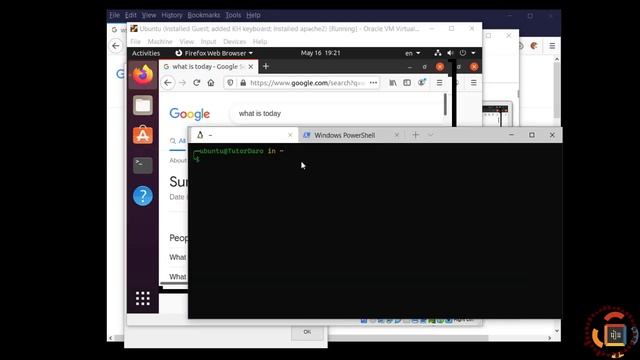Viewport: 640px width, 360px height.
Task: Reload the Google page in guest Firefox
Action: click(x=196, y=83)
